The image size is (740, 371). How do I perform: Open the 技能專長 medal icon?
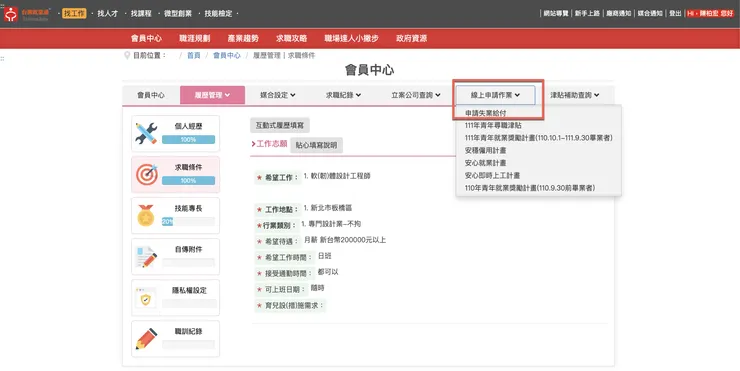pos(146,216)
